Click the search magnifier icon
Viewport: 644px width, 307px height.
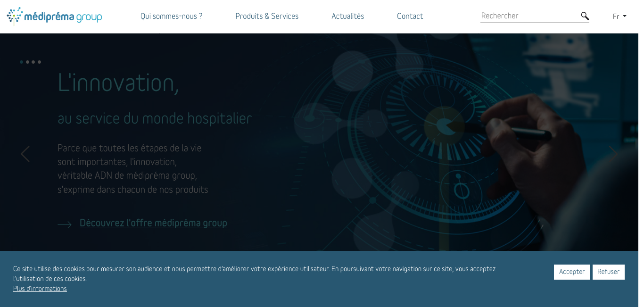585,16
